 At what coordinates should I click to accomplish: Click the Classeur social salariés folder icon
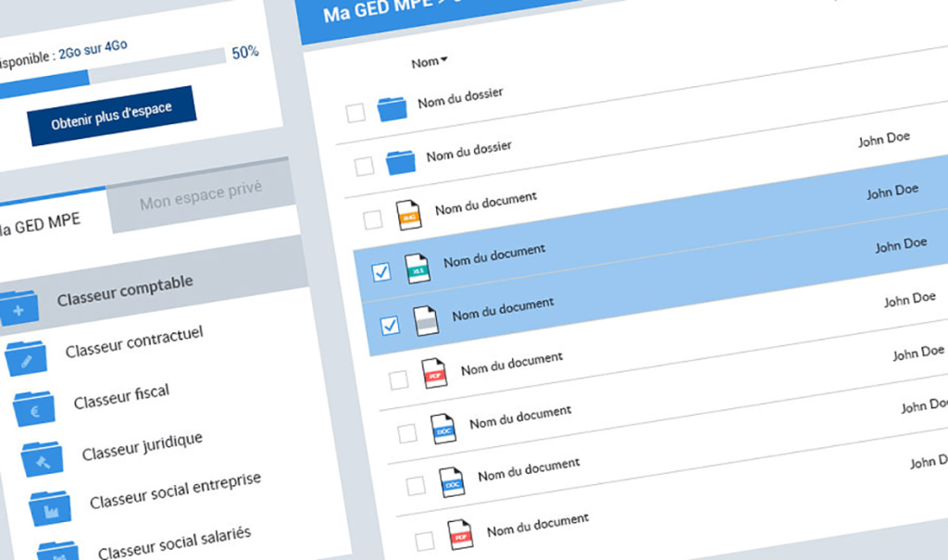click(58, 552)
